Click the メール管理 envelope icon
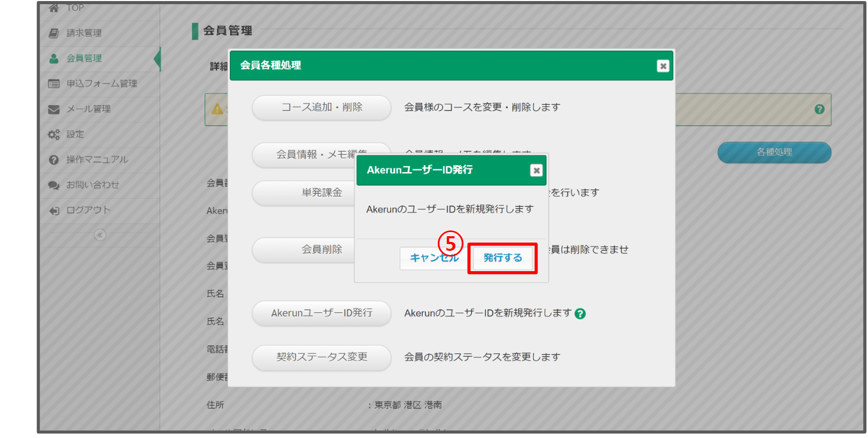The width and height of the screenshot is (868, 438). (54, 110)
